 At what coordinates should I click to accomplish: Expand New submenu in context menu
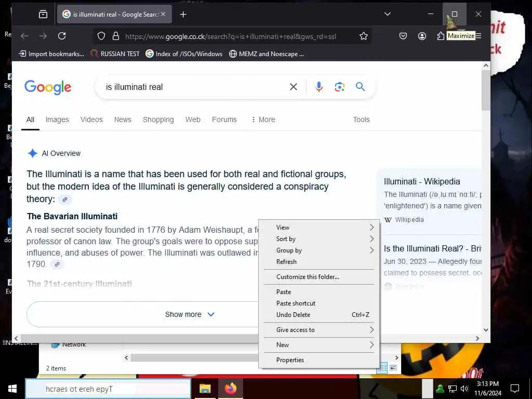[319, 345]
